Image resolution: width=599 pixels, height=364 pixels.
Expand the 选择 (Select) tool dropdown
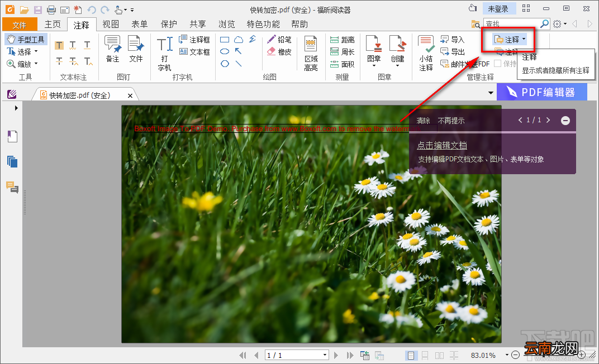(36, 51)
